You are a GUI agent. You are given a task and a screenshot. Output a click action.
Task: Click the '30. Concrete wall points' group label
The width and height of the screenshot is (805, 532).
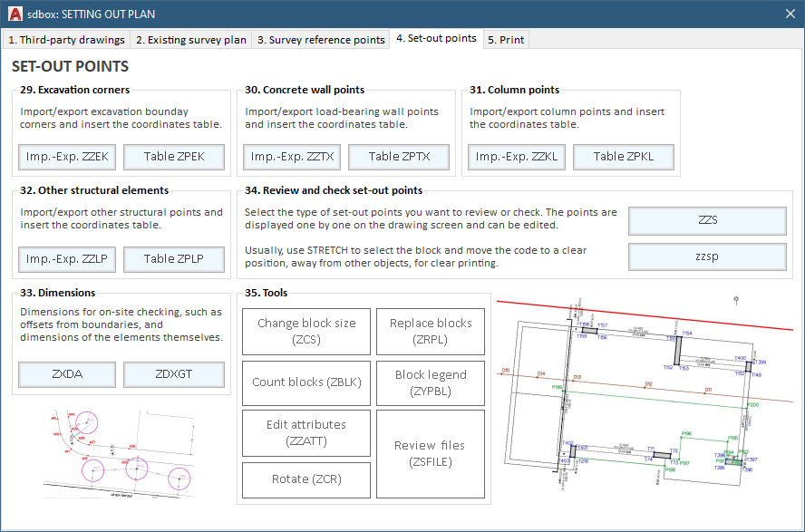pyautogui.click(x=305, y=90)
